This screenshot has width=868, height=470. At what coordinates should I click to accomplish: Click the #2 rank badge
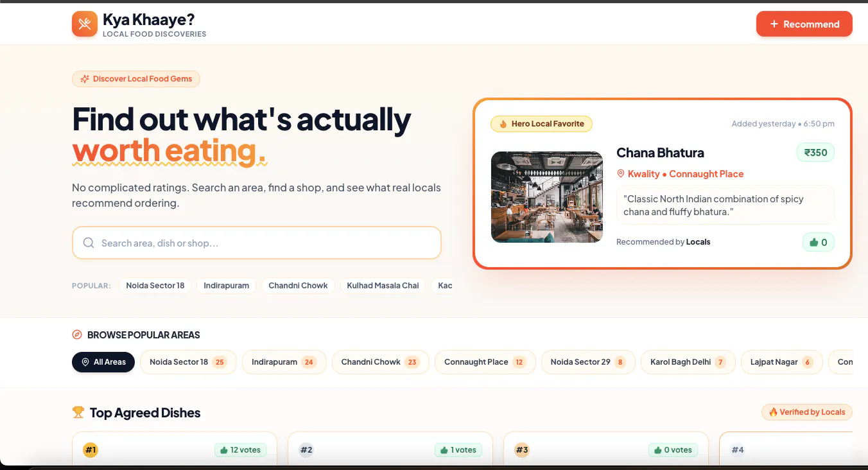pyautogui.click(x=306, y=450)
